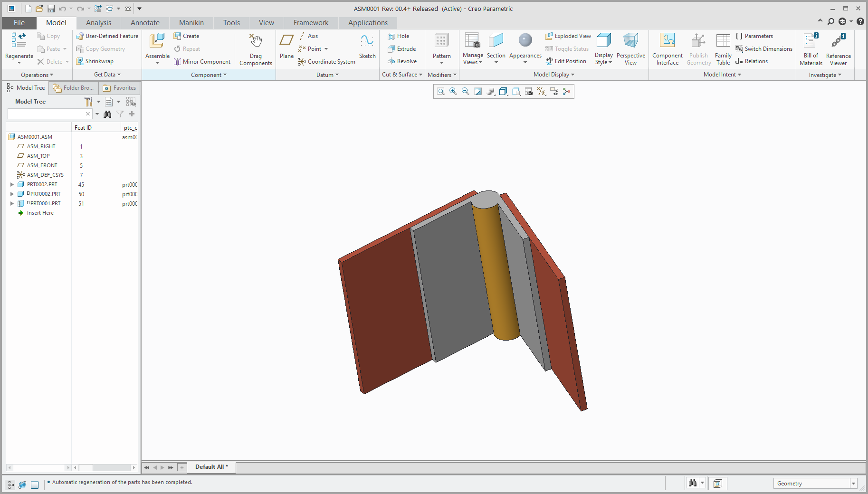Screen dimensions: 868x494
Task: Click Refit in the graphics toolbar
Action: tap(441, 92)
